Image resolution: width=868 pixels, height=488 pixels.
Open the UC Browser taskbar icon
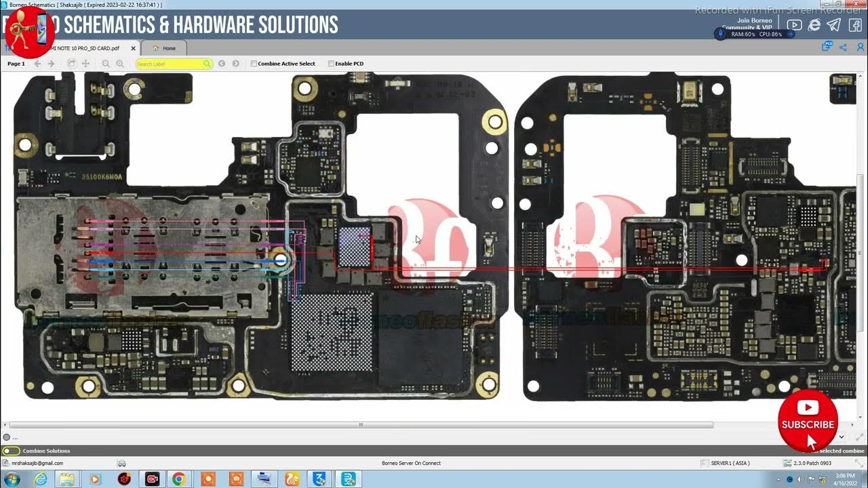292,479
